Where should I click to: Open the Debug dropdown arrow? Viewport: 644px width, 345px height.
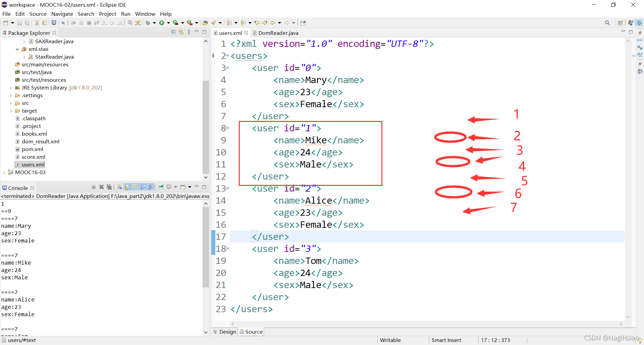154,23
